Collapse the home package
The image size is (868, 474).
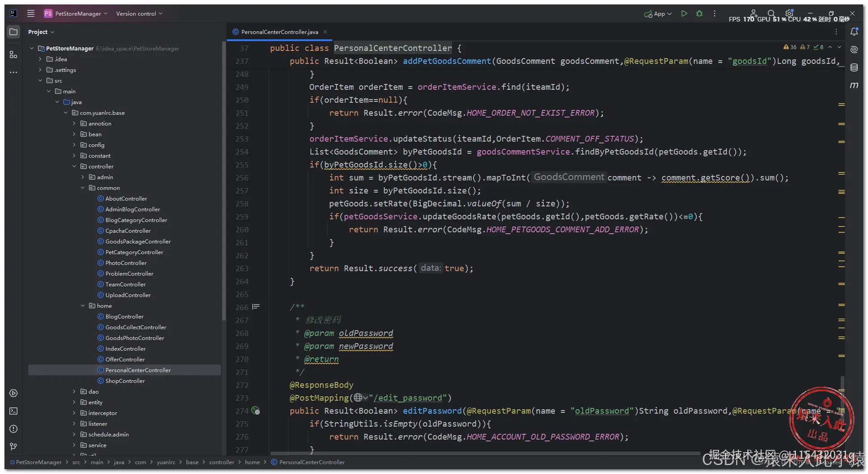pos(83,306)
